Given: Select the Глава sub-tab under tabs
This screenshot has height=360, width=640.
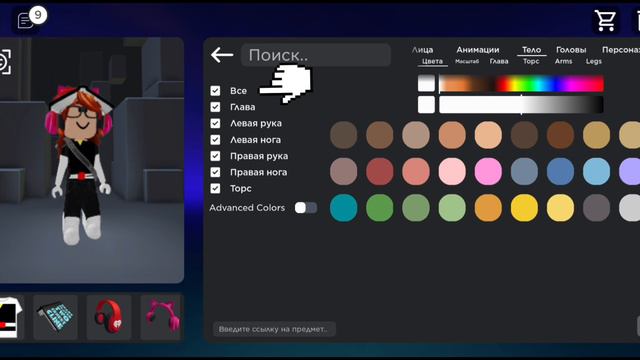Looking at the screenshot, I should pos(499,61).
